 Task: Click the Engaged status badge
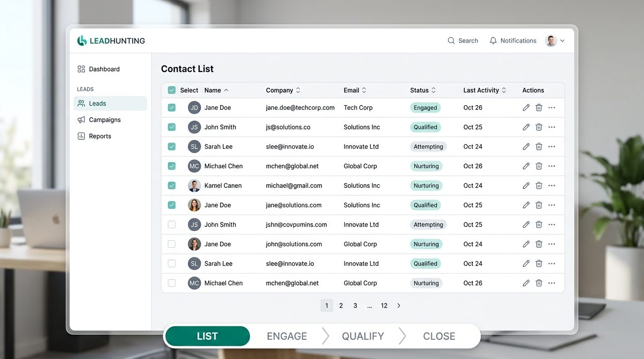[425, 108]
